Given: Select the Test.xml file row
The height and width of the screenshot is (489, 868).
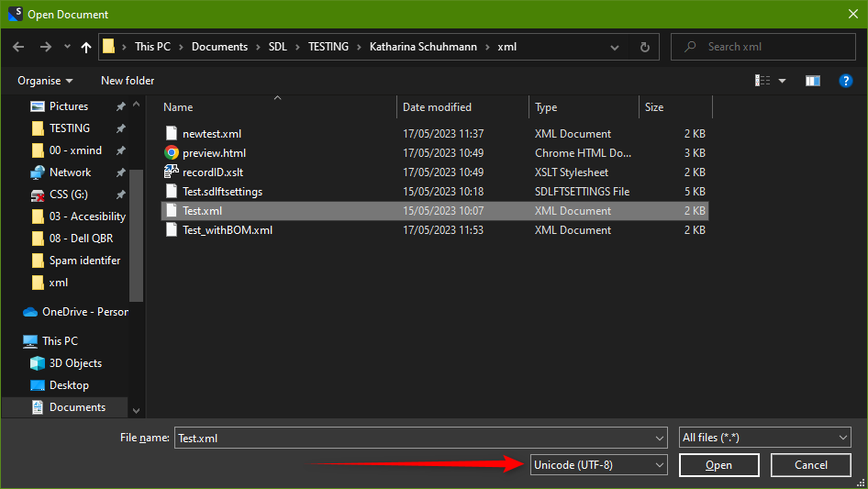Looking at the screenshot, I should pos(435,211).
